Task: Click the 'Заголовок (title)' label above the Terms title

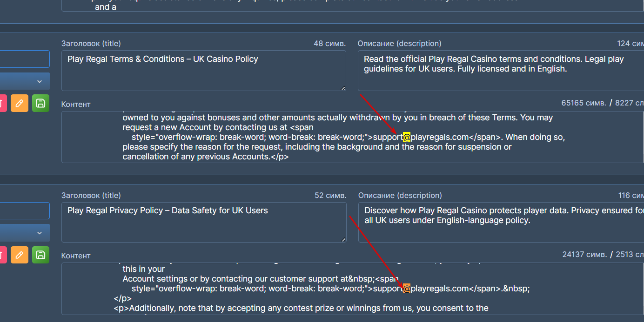Action: pyautogui.click(x=91, y=43)
